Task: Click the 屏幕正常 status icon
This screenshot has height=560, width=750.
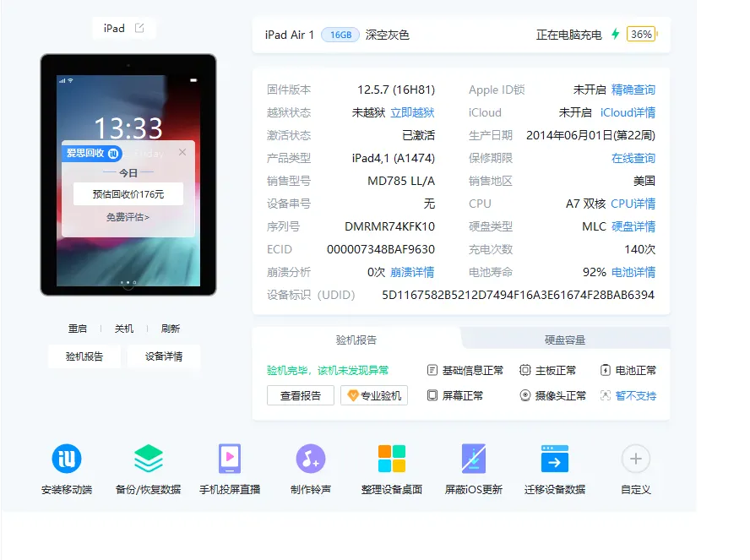Action: tap(432, 395)
